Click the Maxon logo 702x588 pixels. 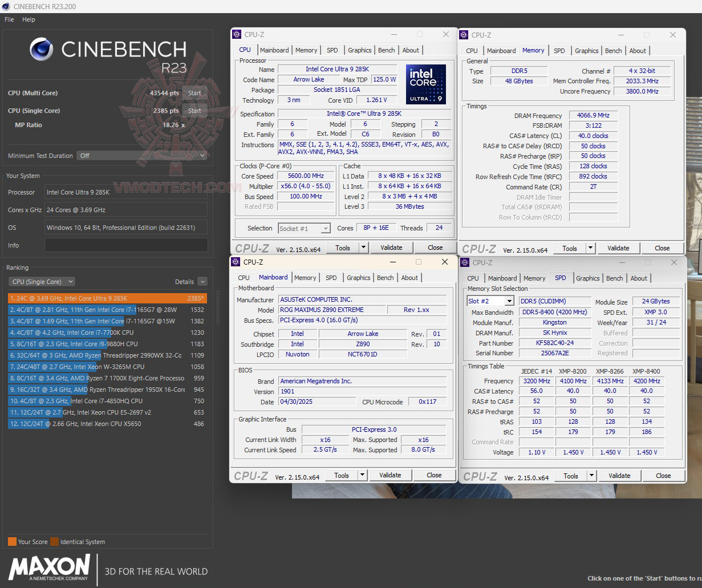49,568
